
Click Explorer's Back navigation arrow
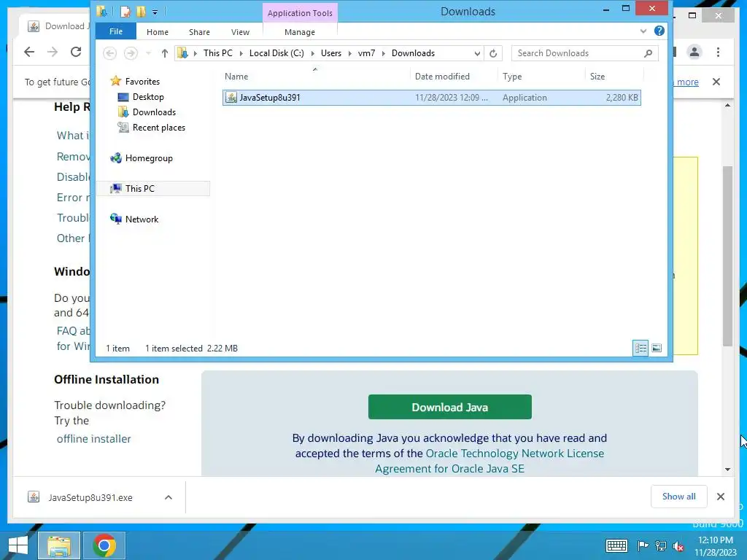pyautogui.click(x=109, y=53)
